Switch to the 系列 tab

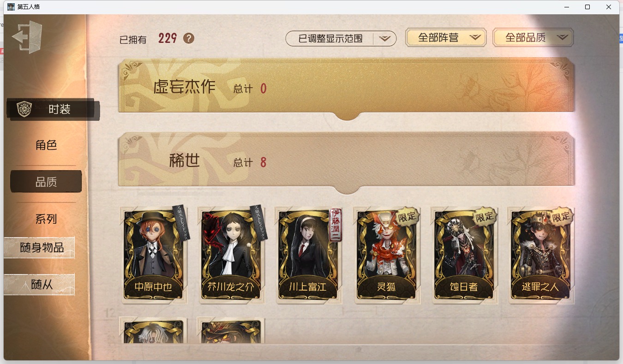coord(46,219)
